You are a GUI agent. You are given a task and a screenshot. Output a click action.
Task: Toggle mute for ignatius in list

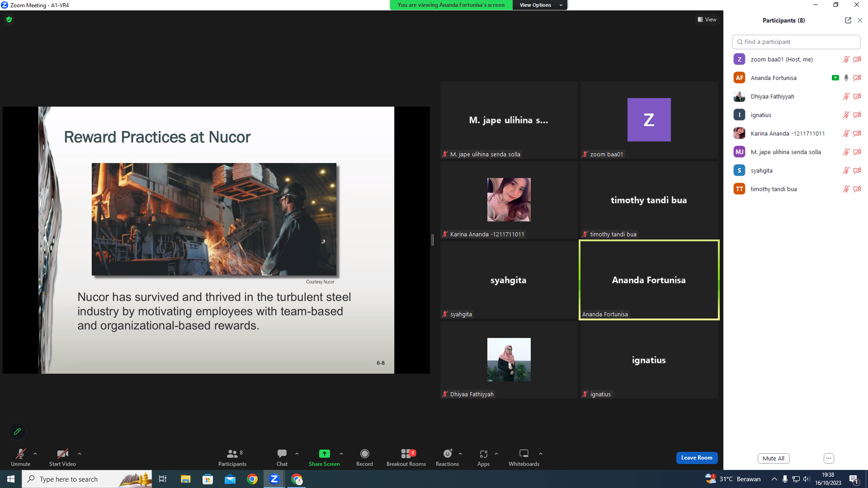click(846, 115)
